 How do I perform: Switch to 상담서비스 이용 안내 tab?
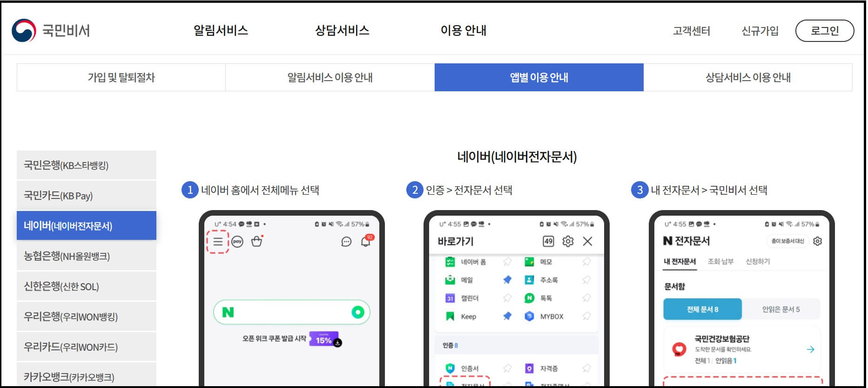click(748, 77)
